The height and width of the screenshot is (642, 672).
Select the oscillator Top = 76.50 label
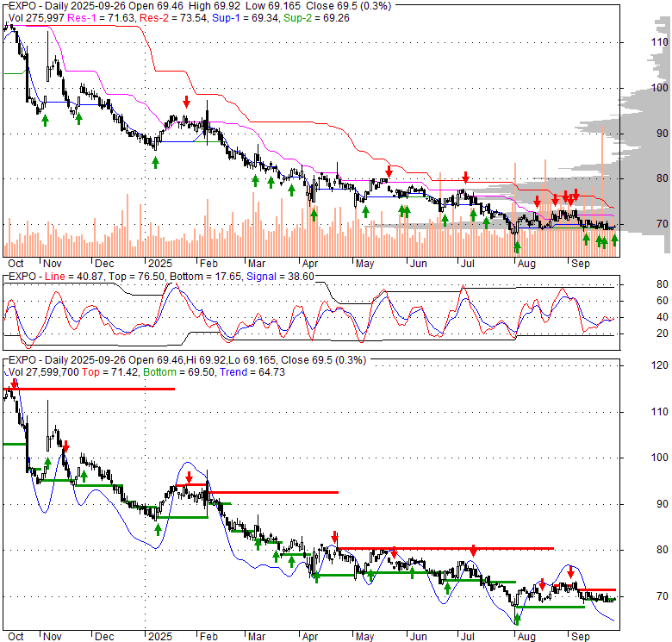pyautogui.click(x=137, y=277)
